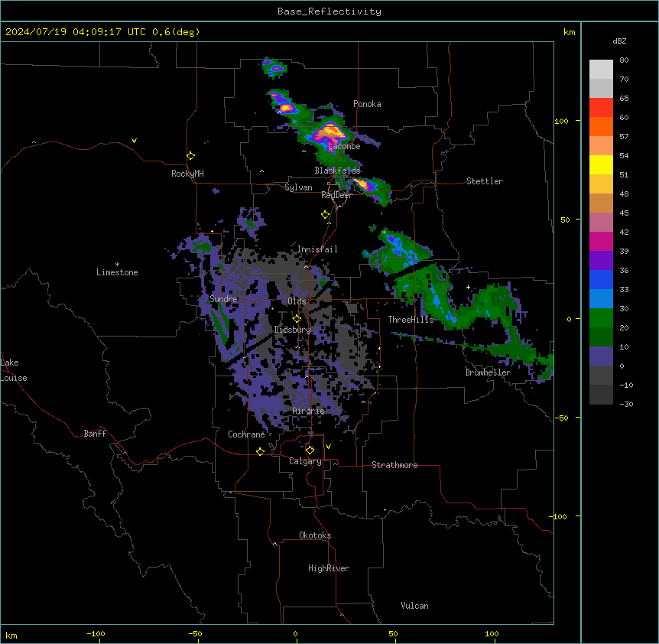Pick the slate 10-0 dBZ legend swatch

pos(601,356)
